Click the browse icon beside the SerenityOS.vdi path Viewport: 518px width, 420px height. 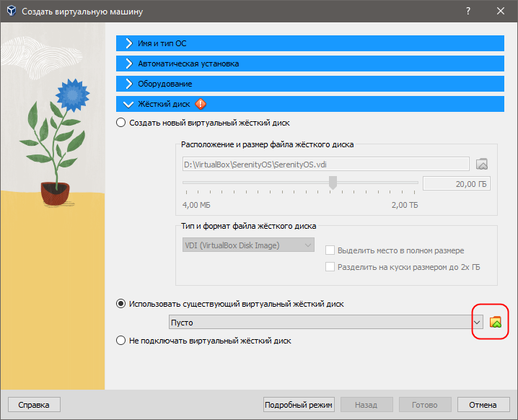click(482, 164)
